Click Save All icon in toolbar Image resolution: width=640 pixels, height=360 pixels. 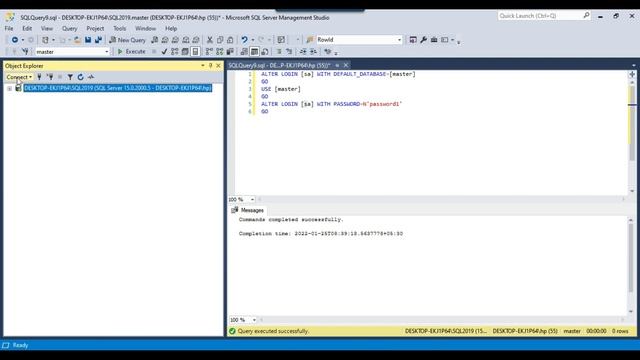point(98,40)
